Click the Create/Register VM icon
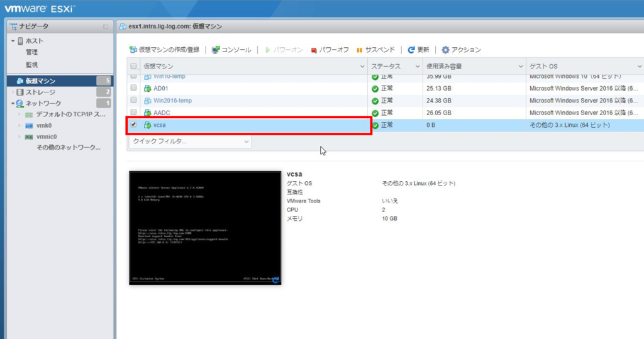The height and width of the screenshot is (339, 644). click(133, 50)
